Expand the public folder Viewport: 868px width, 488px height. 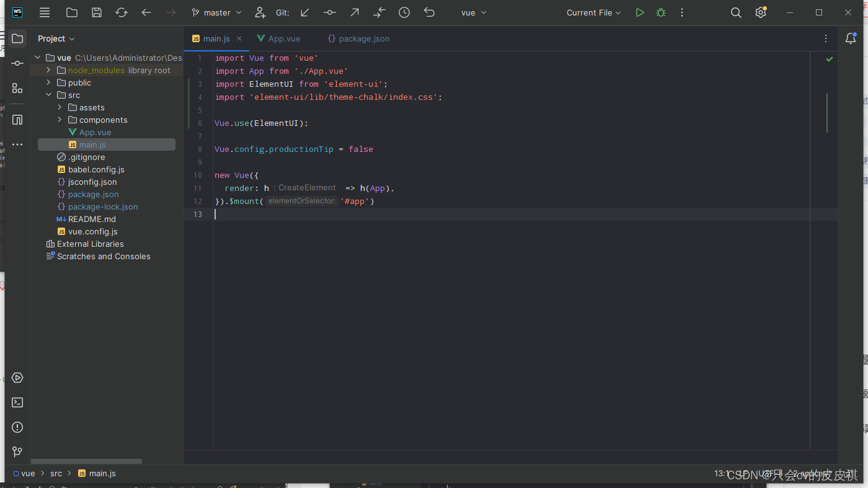click(x=48, y=82)
